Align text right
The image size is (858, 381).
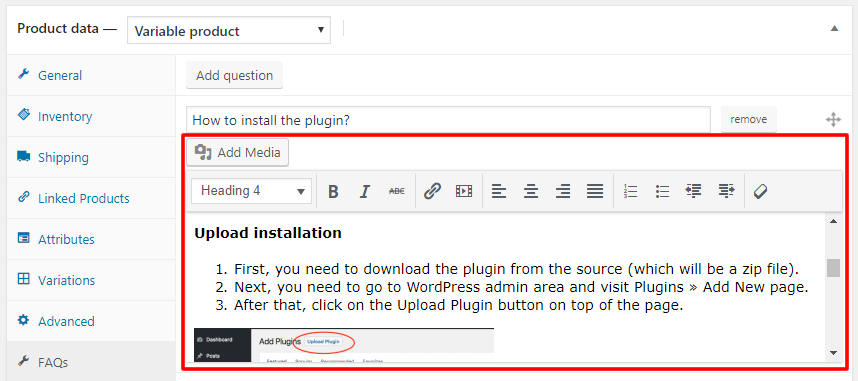563,191
